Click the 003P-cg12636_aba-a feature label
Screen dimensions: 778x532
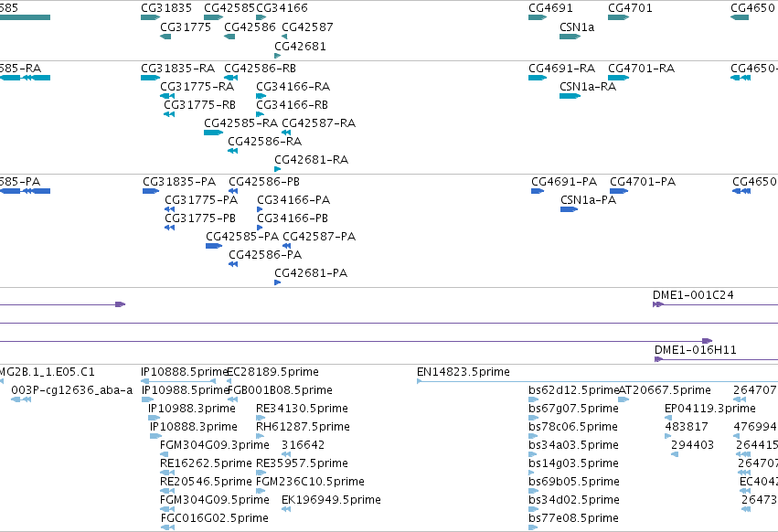[72, 390]
